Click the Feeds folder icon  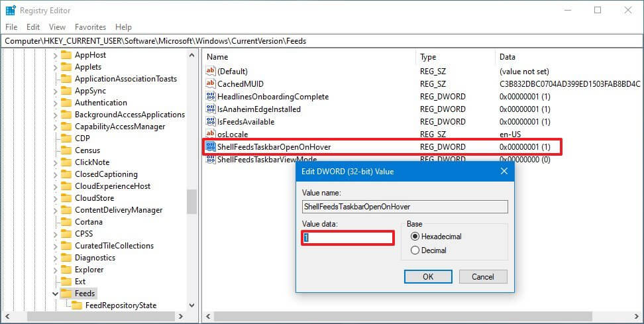click(x=66, y=294)
